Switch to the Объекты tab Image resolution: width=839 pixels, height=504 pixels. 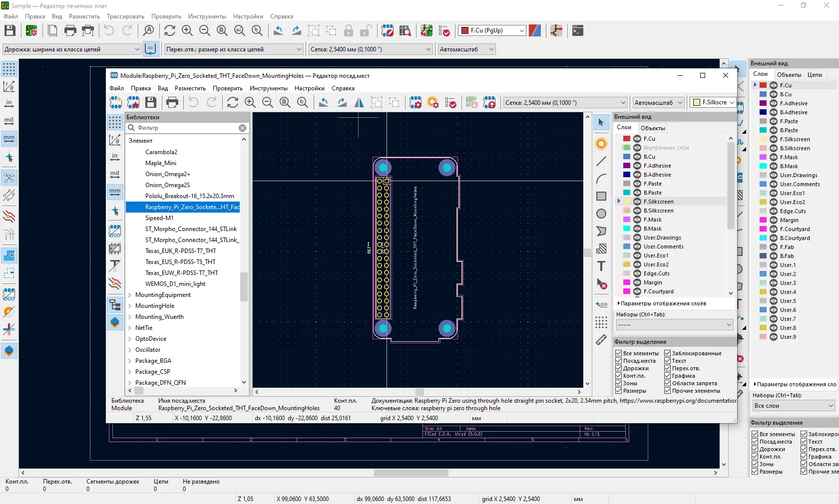653,128
